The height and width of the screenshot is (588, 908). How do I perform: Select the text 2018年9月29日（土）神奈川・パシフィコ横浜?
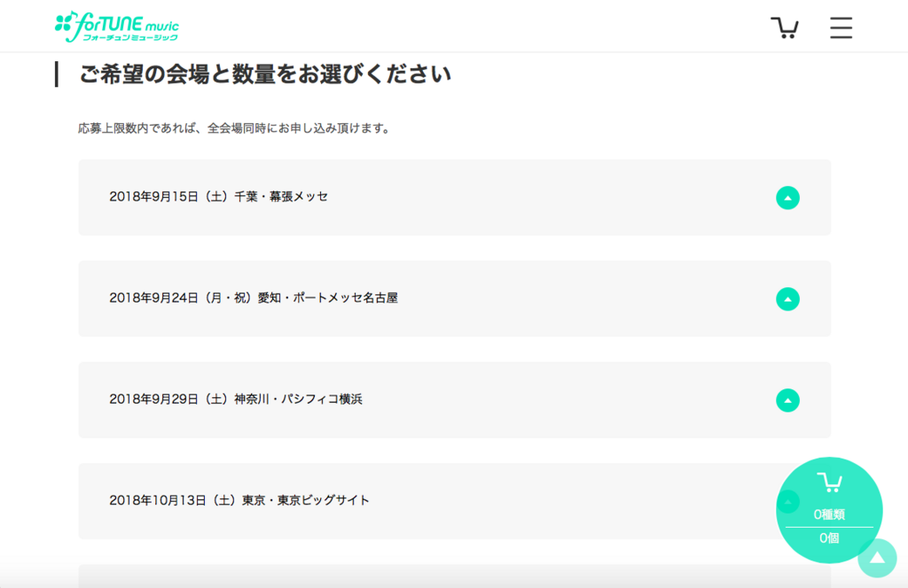click(236, 399)
